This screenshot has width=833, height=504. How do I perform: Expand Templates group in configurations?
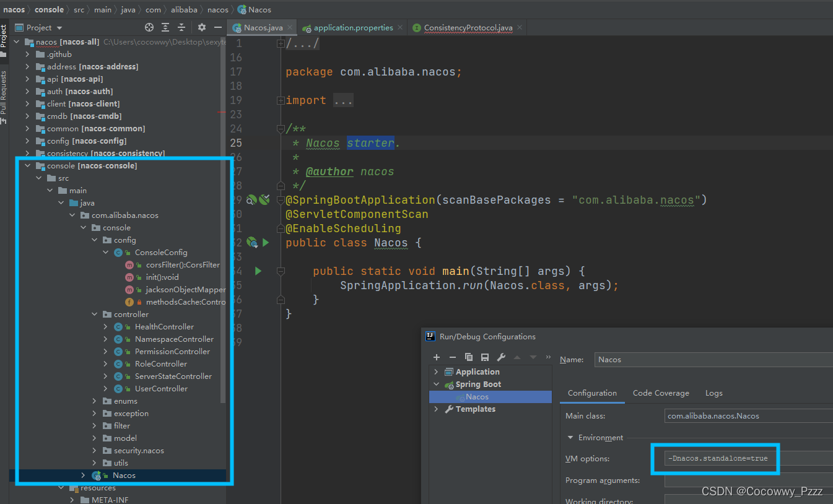[x=436, y=409]
